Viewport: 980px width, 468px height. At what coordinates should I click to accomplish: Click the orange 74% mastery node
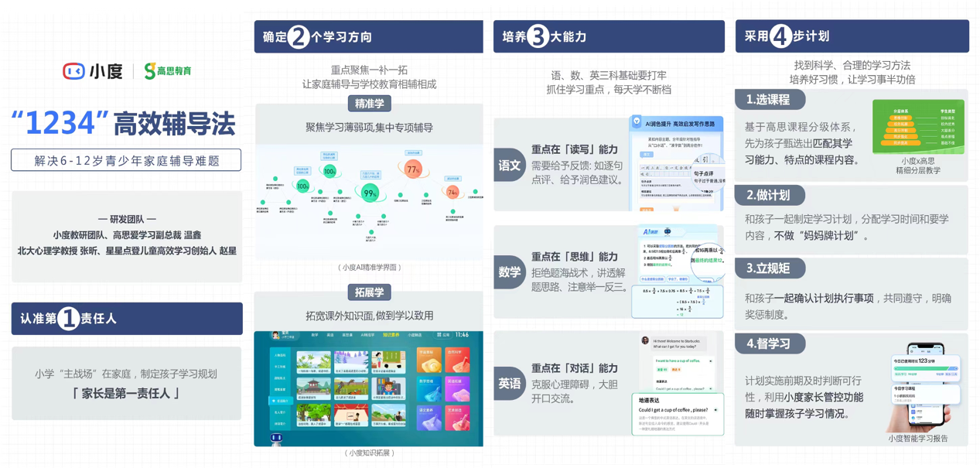pos(452,192)
